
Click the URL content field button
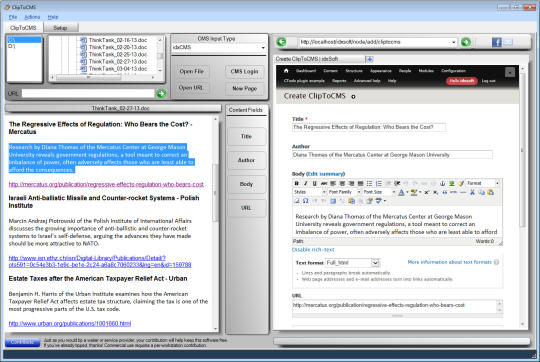tap(246, 208)
